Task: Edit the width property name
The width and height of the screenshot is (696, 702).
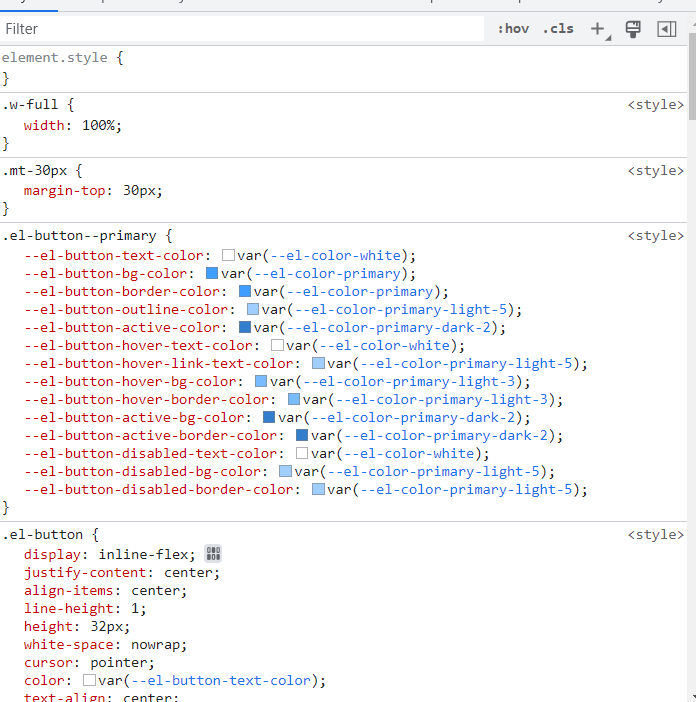Action: [x=44, y=125]
